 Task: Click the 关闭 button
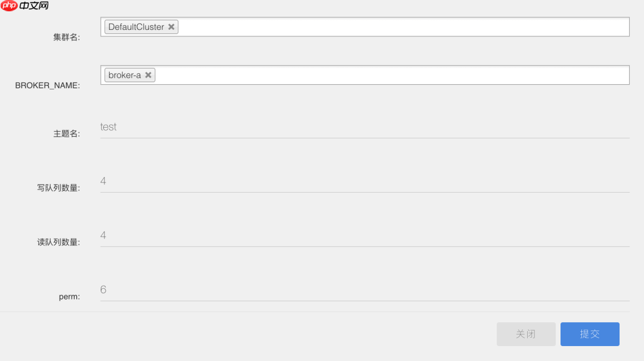tap(526, 334)
